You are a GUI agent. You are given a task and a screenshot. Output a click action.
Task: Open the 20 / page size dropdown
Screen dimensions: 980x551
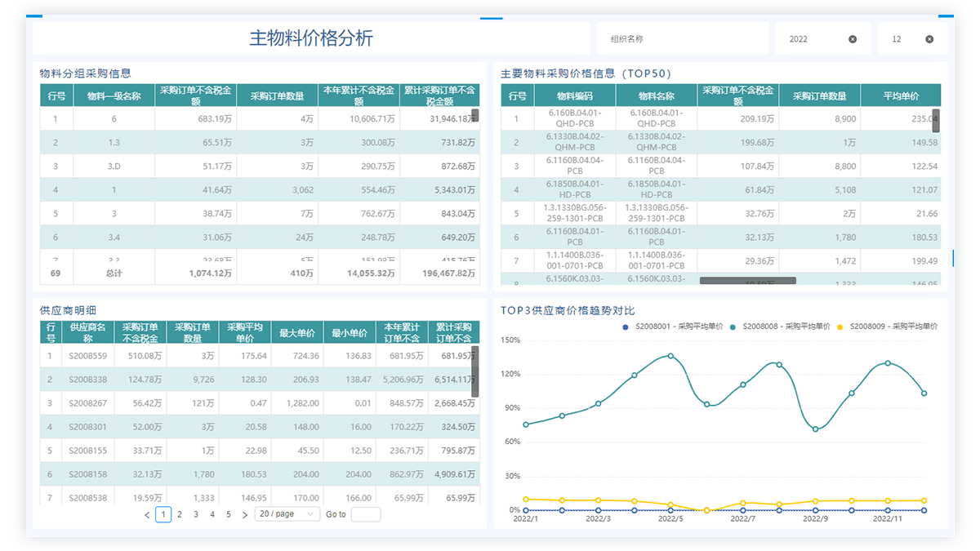click(x=287, y=514)
